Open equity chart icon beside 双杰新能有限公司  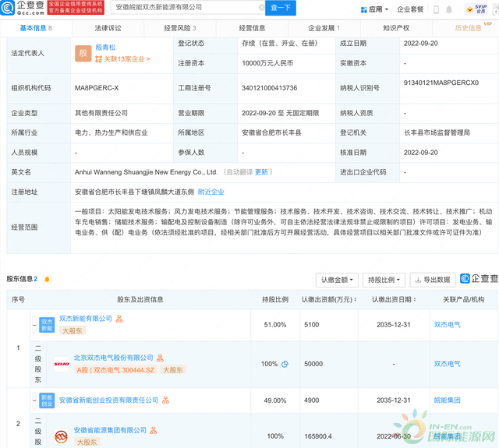119,319
